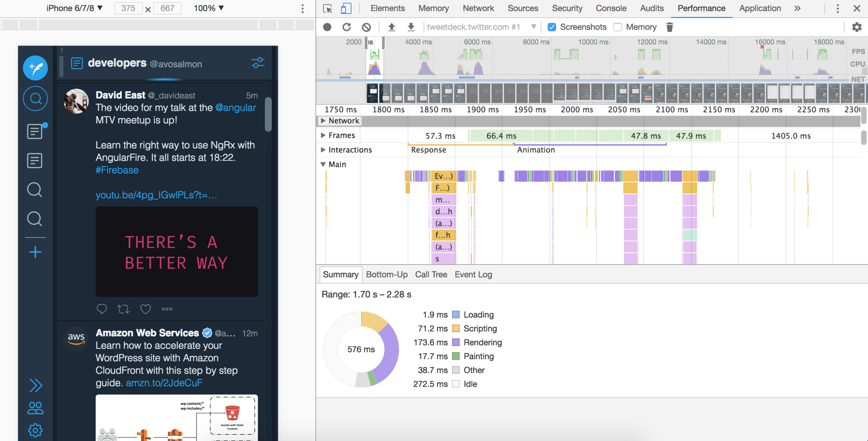Click TweetDeck compose new tweet button
Viewport: 868px width, 441px height.
click(x=35, y=68)
